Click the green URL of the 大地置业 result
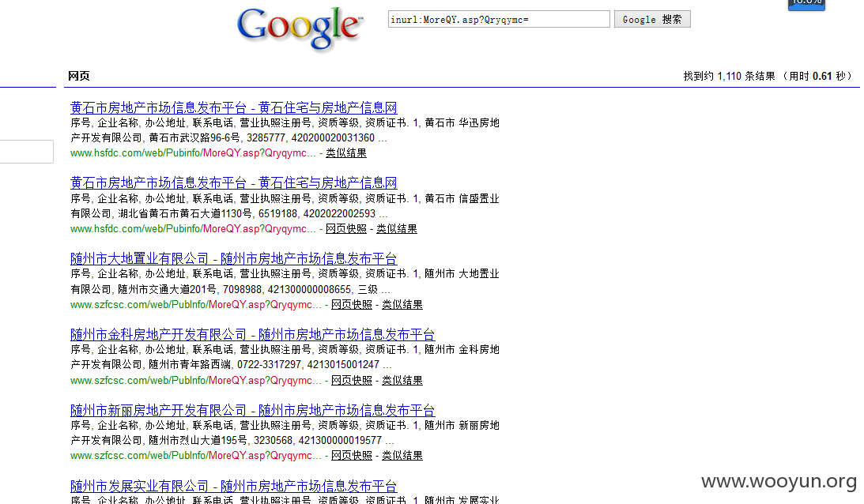Viewport: 864px width, 504px height. 195,305
